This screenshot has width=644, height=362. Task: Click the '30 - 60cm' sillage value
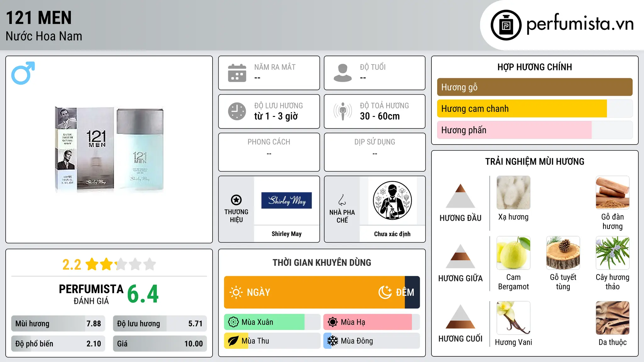pos(380,116)
